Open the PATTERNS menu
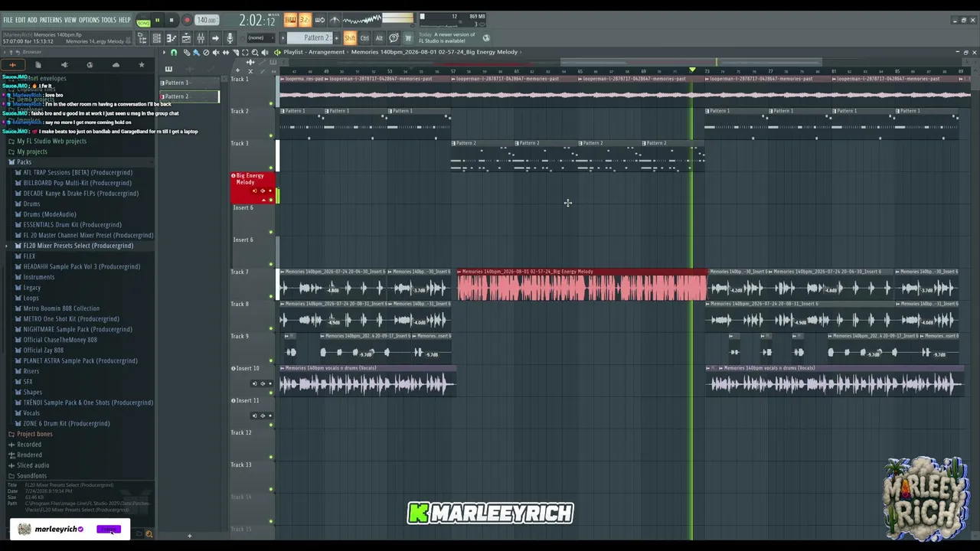Screen dimensions: 980x551 point(51,20)
